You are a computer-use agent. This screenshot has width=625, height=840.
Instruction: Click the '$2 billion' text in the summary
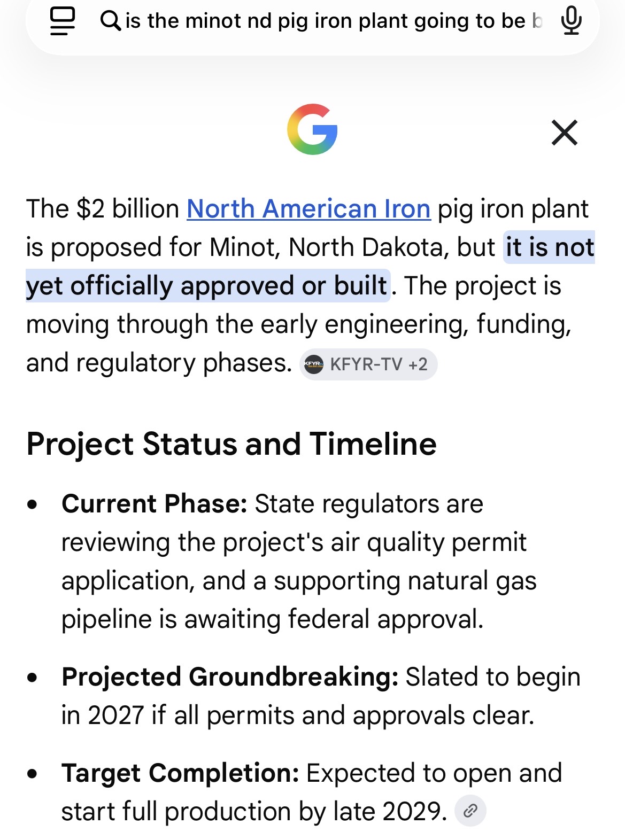point(128,208)
